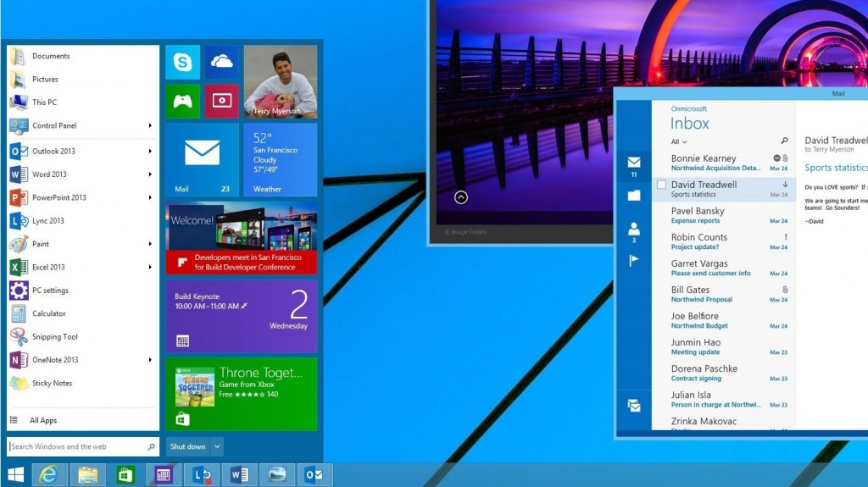Open Junmin Hao's Meeting update email
This screenshot has width=868, height=487.
coord(724,346)
